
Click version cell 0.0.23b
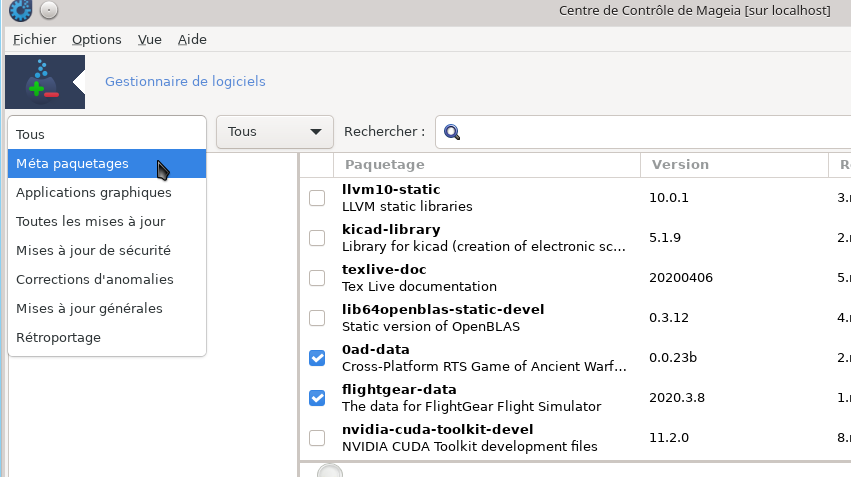click(673, 358)
